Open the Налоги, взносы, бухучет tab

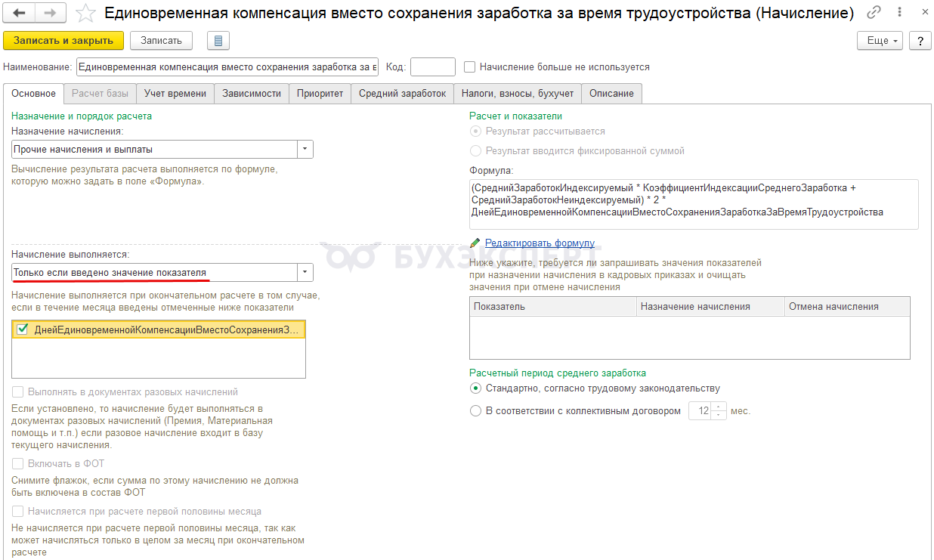[x=518, y=94]
